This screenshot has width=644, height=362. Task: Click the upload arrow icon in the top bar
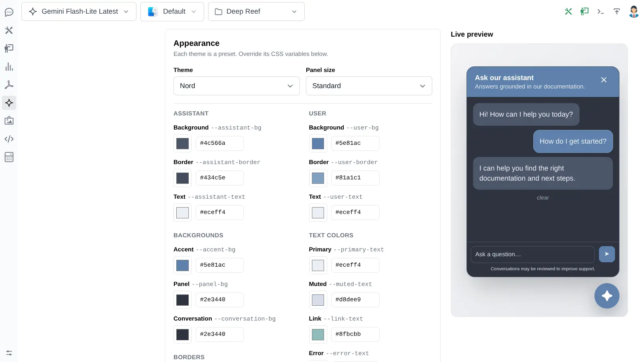(617, 11)
